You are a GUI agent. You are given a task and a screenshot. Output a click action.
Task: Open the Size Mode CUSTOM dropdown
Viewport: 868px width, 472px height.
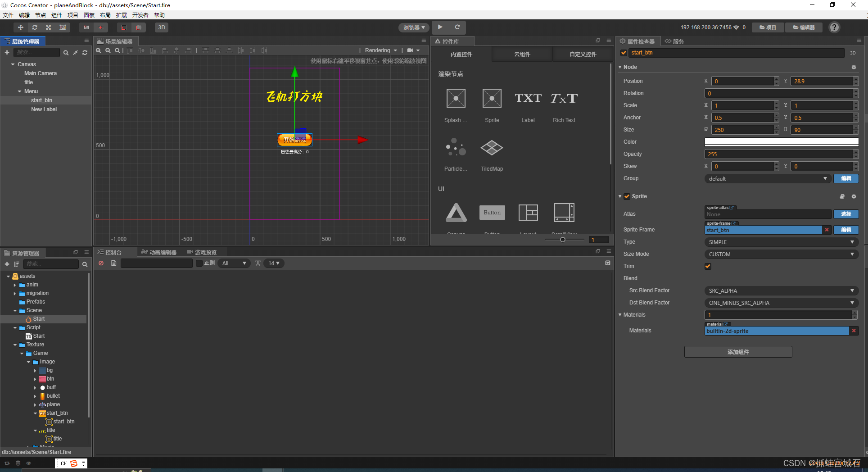(x=781, y=254)
